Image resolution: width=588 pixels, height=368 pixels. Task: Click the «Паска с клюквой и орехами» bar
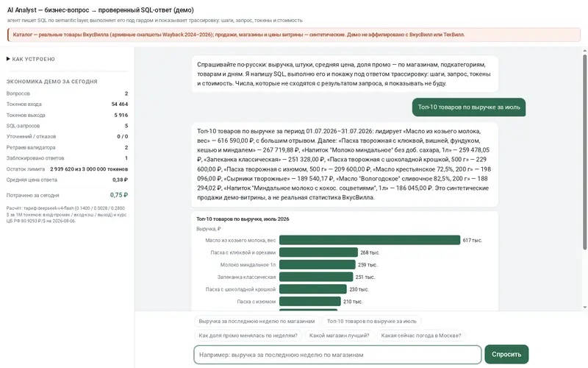318,252
